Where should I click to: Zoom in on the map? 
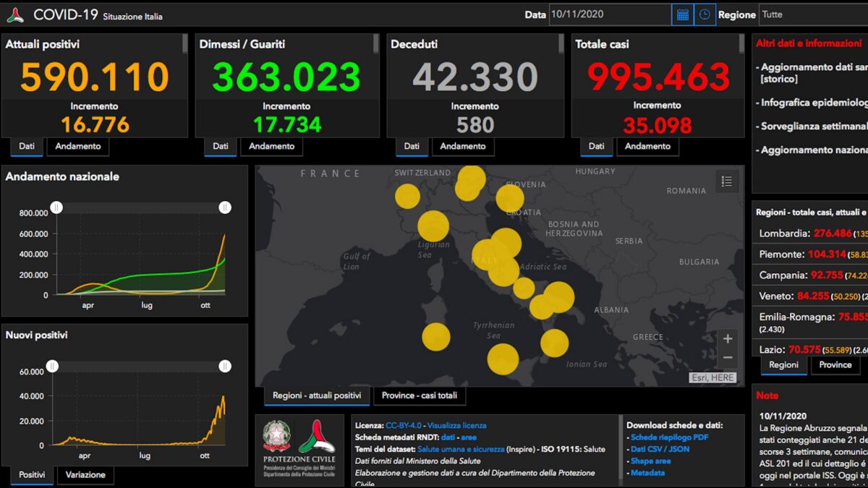[x=728, y=338]
